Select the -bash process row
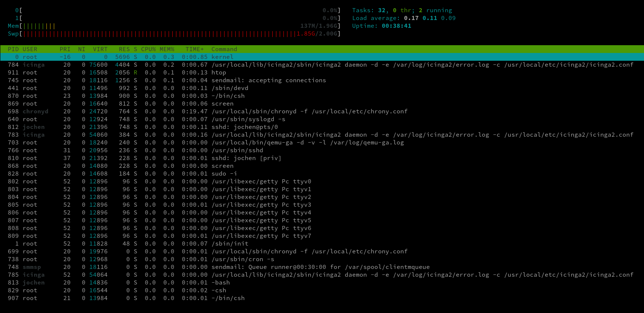Screen dimensions: 644x313 tap(220, 283)
